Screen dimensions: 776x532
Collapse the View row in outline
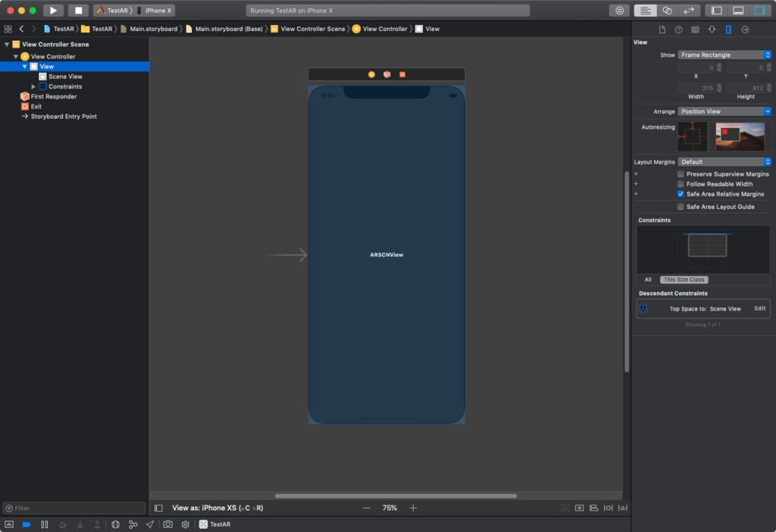coord(24,67)
